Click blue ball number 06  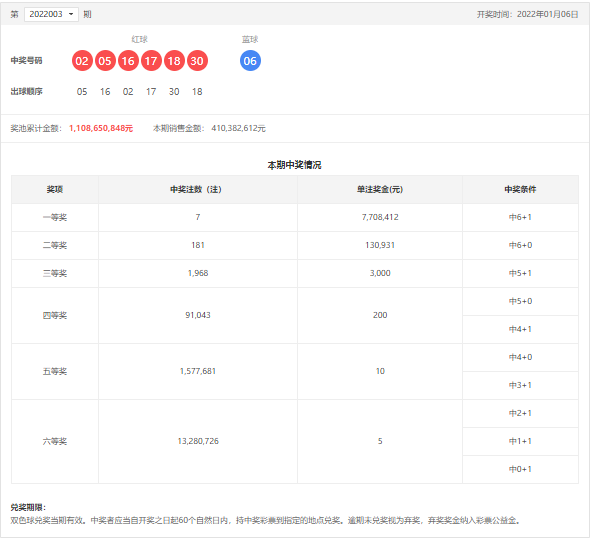(250, 61)
